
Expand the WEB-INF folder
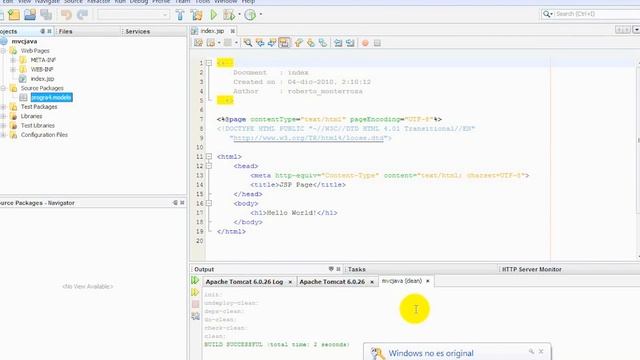click(13, 69)
